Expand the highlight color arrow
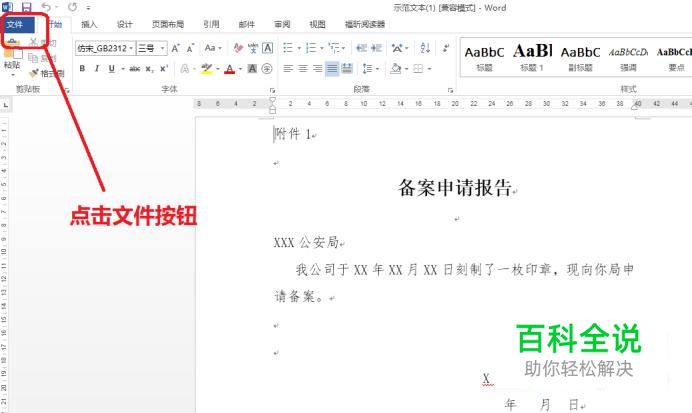This screenshot has height=413, width=692. pos(217,69)
